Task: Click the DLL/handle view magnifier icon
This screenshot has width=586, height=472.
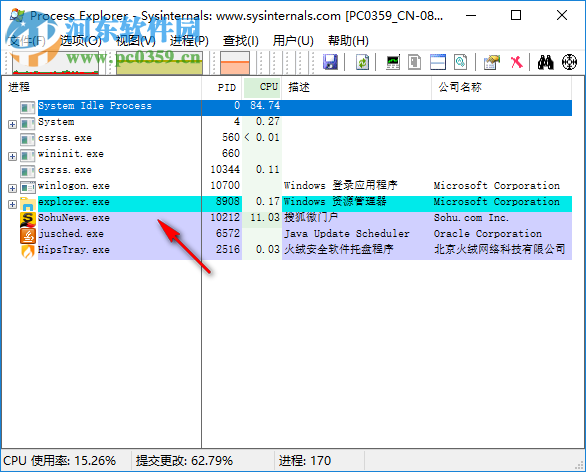Action: (x=460, y=62)
